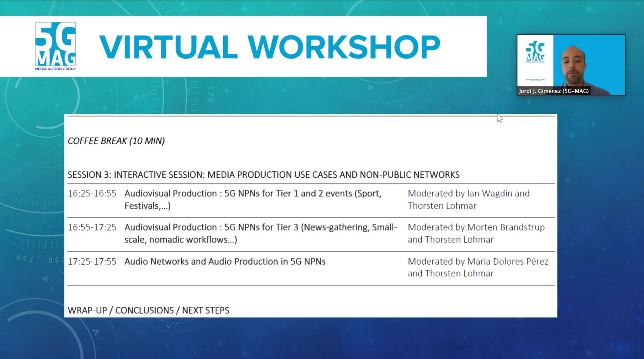Click the 5G MAG logo in header
Viewport: 644px width, 359px height.
(x=55, y=46)
